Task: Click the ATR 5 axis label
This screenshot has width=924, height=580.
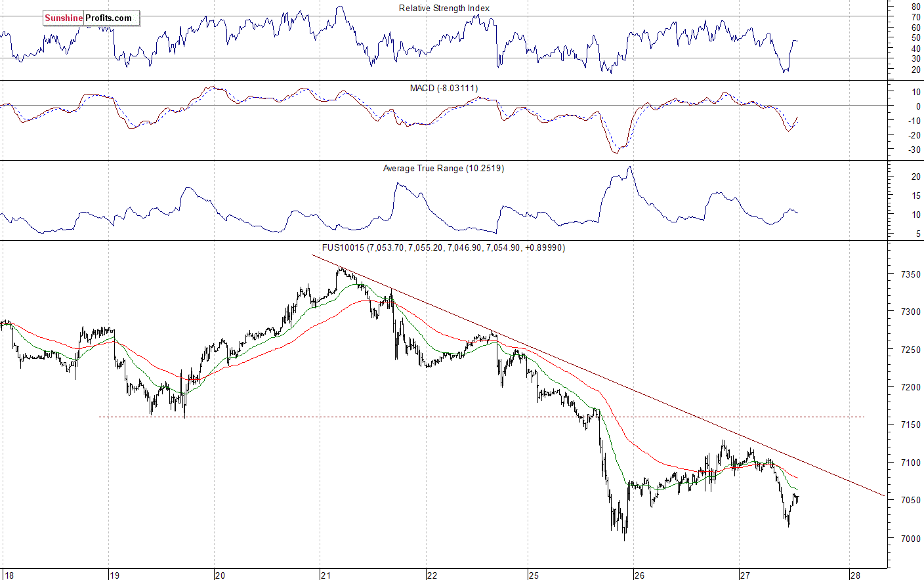Action: (x=918, y=234)
